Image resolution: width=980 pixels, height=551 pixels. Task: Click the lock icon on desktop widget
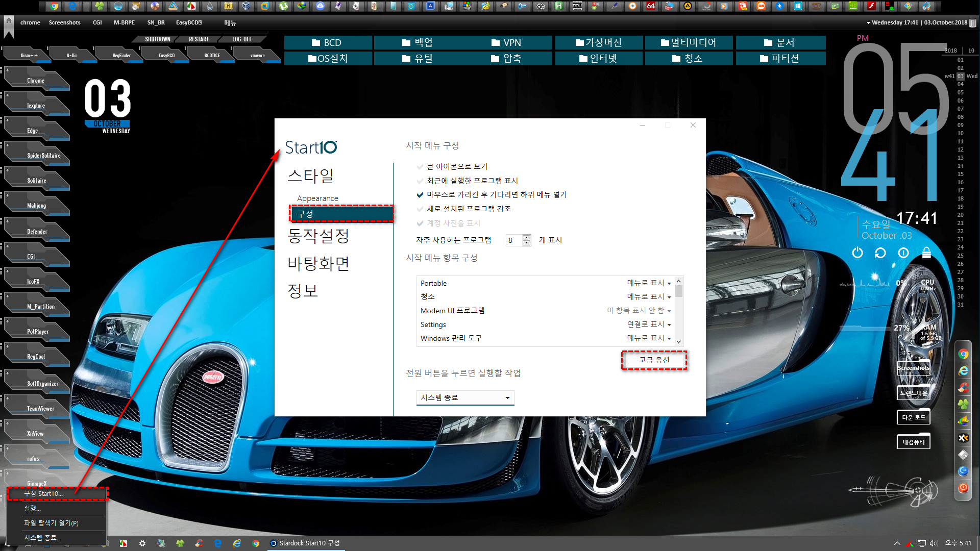coord(926,253)
